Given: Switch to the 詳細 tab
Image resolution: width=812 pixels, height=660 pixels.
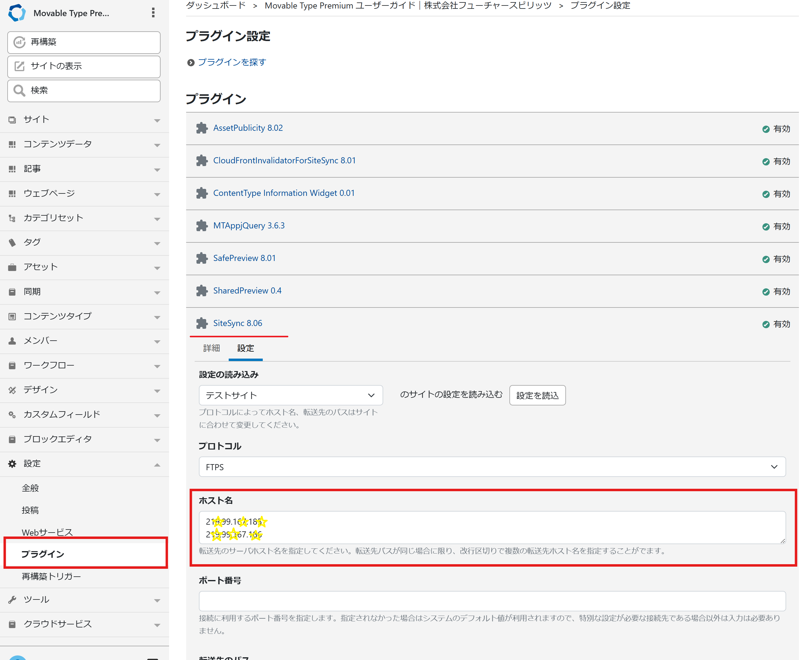Looking at the screenshot, I should pyautogui.click(x=211, y=348).
